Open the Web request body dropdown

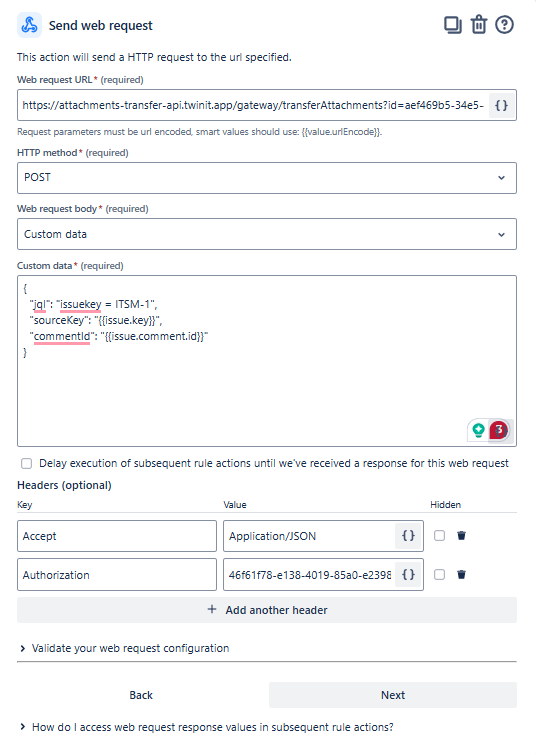[x=267, y=234]
